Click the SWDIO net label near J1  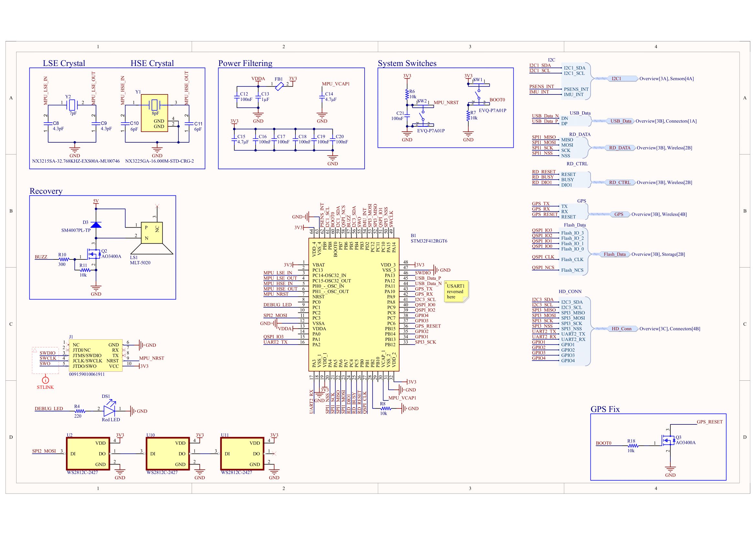48,353
